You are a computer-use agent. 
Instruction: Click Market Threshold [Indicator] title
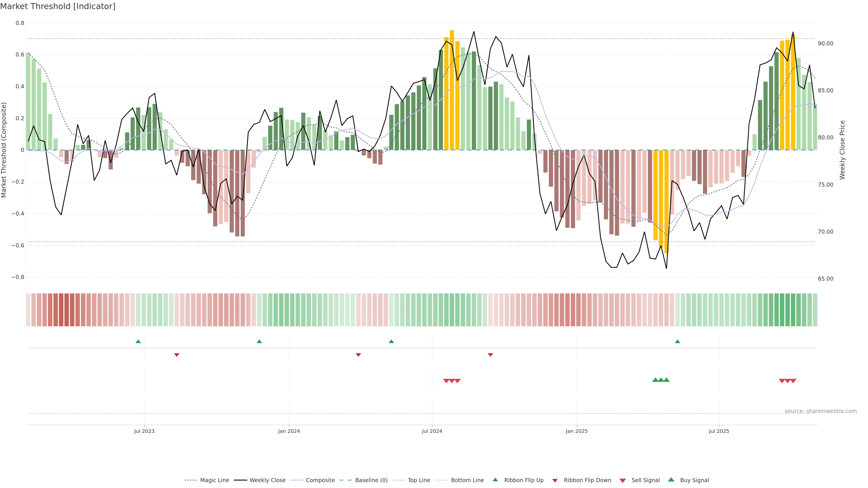(58, 6)
